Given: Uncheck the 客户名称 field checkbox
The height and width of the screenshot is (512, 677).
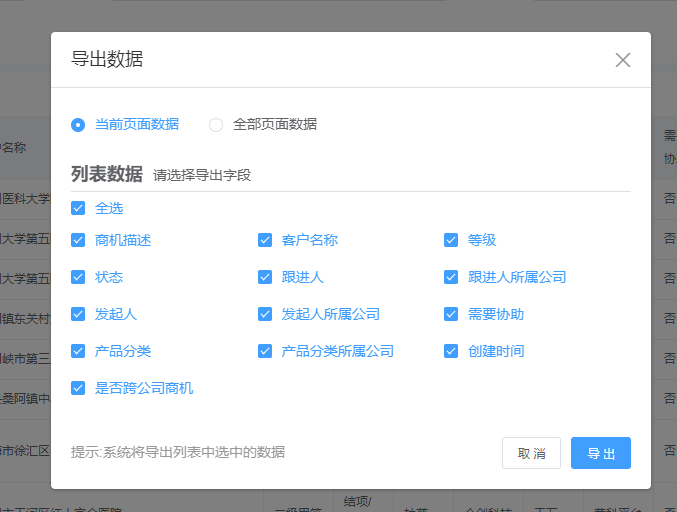Looking at the screenshot, I should click(x=265, y=240).
